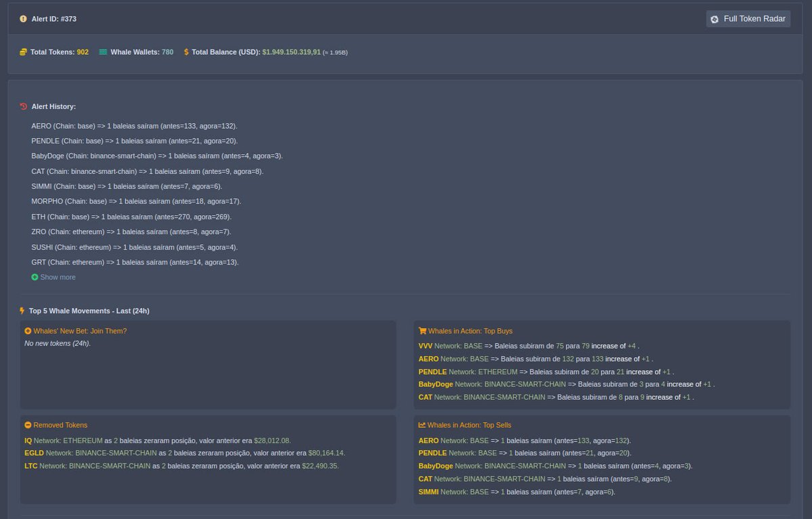This screenshot has width=812, height=519.
Task: Click the ZRO alert history row
Action: click(x=131, y=231)
